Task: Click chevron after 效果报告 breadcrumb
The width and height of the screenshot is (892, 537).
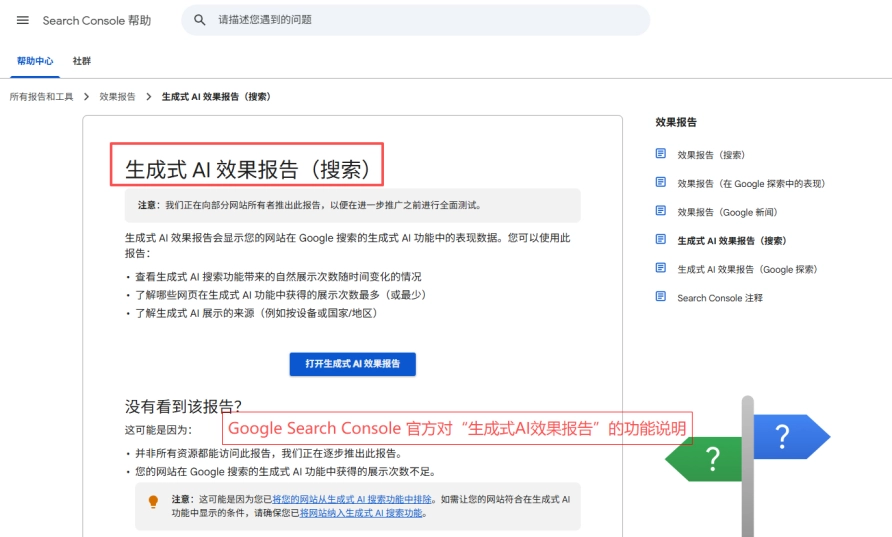Action: (x=148, y=97)
